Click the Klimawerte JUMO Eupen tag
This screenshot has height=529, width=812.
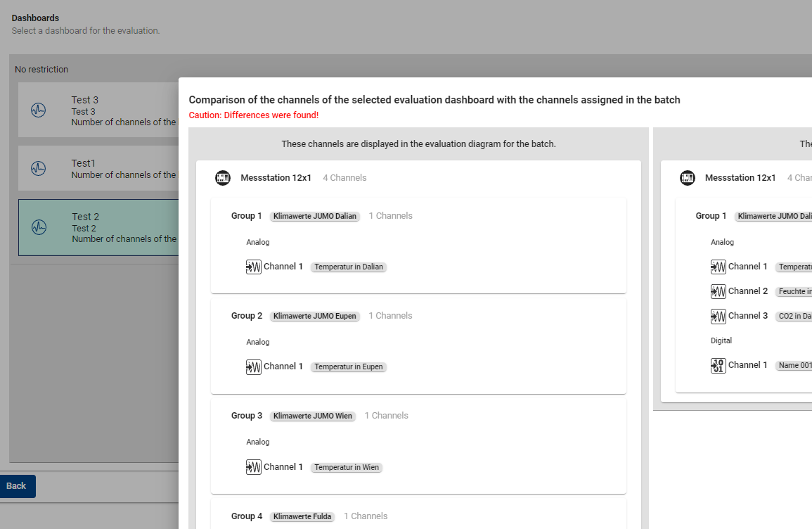[314, 317]
